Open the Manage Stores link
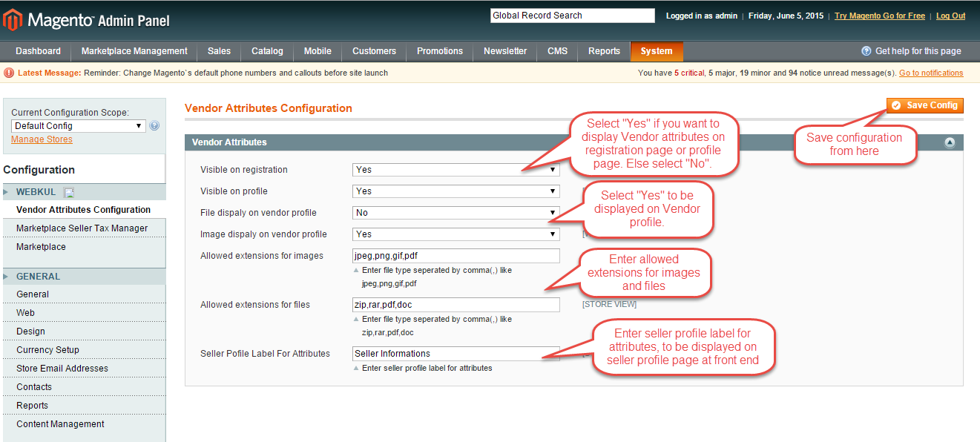The image size is (980, 442). pos(41,139)
